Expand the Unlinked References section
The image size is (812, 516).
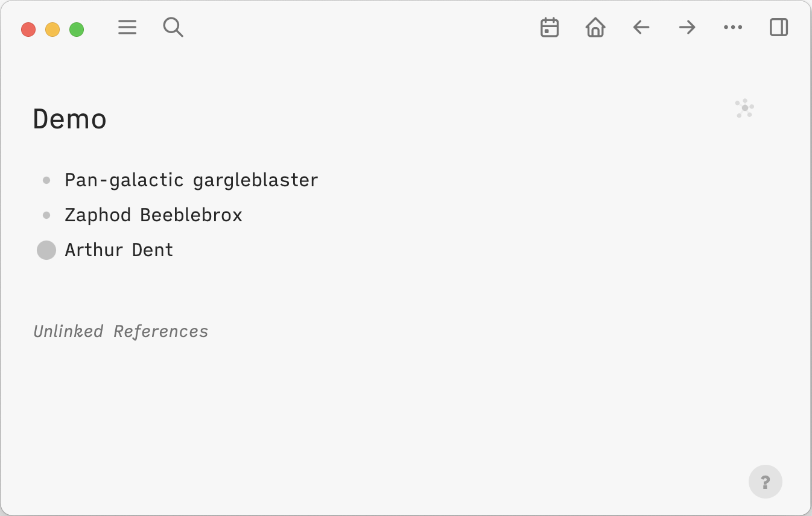point(121,331)
